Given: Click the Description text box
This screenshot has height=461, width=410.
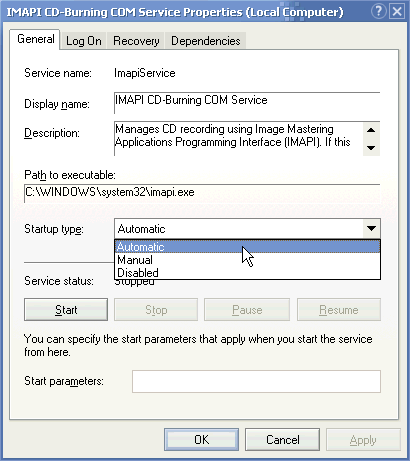Looking at the screenshot, I should [238, 139].
